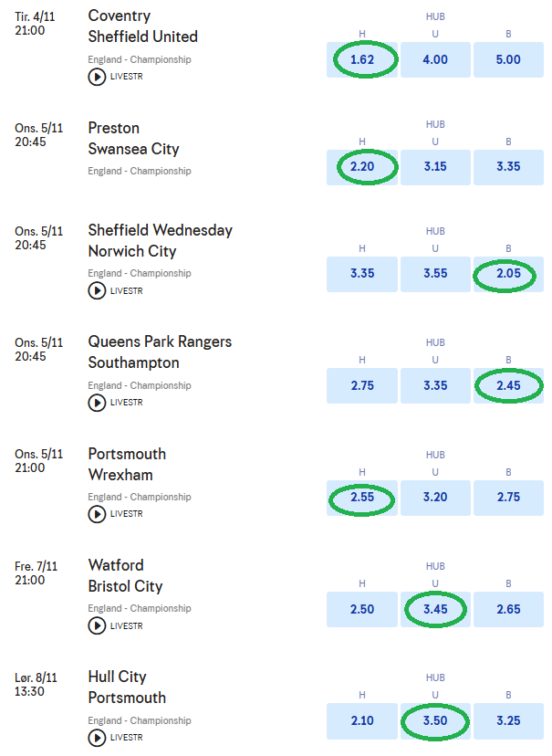Select Wrexham away win odds 2.75
Screen dimensions: 552x756
(x=508, y=499)
